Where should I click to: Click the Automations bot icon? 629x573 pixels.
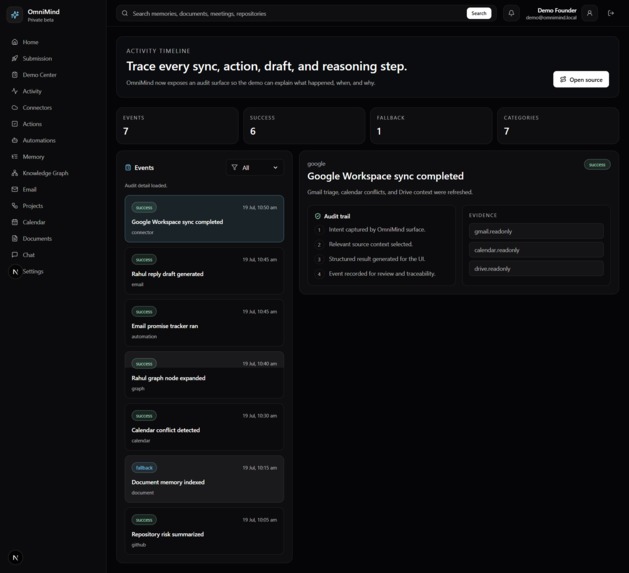tap(15, 140)
